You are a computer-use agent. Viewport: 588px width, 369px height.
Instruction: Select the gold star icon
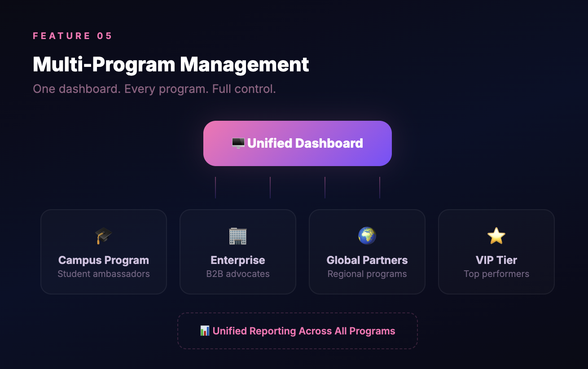point(496,236)
